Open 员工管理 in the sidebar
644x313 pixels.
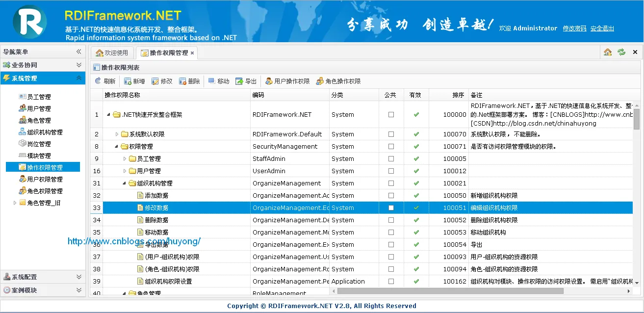tap(34, 97)
